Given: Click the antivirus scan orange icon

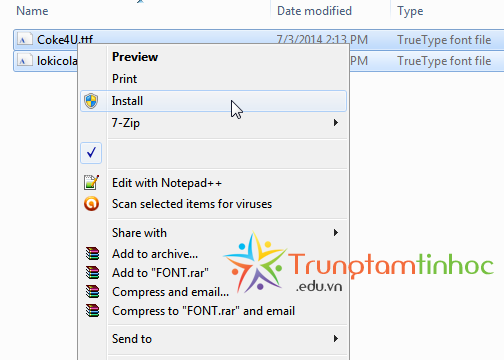Looking at the screenshot, I should (x=91, y=203).
